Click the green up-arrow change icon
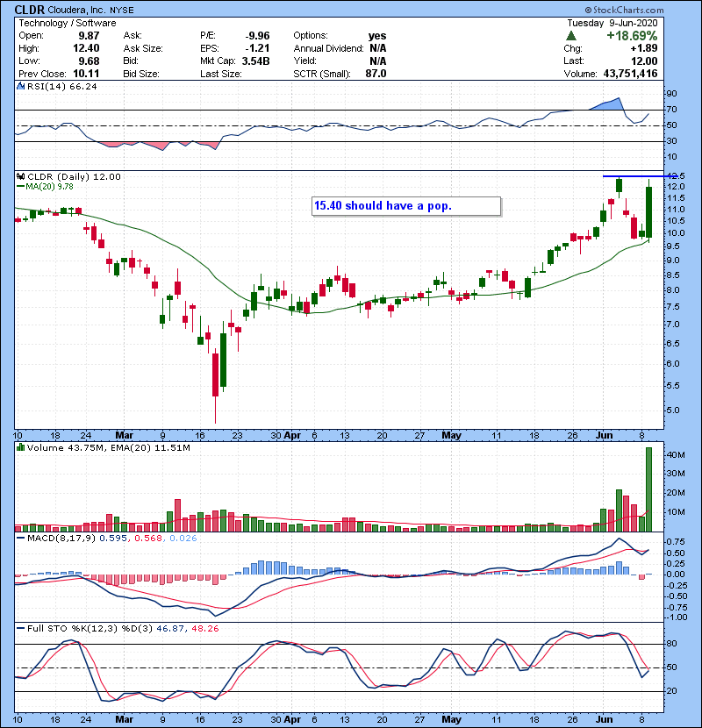The height and width of the screenshot is (728, 702). click(571, 36)
